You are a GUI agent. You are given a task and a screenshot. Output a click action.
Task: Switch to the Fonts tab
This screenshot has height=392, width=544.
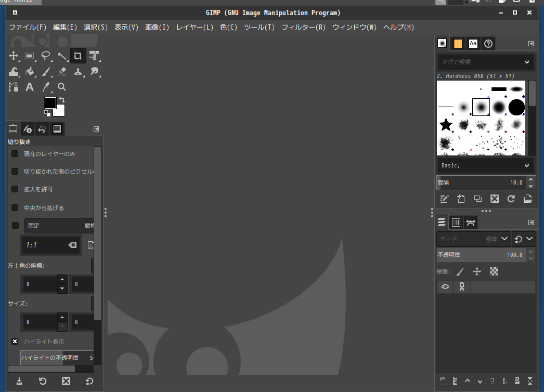tap(473, 44)
